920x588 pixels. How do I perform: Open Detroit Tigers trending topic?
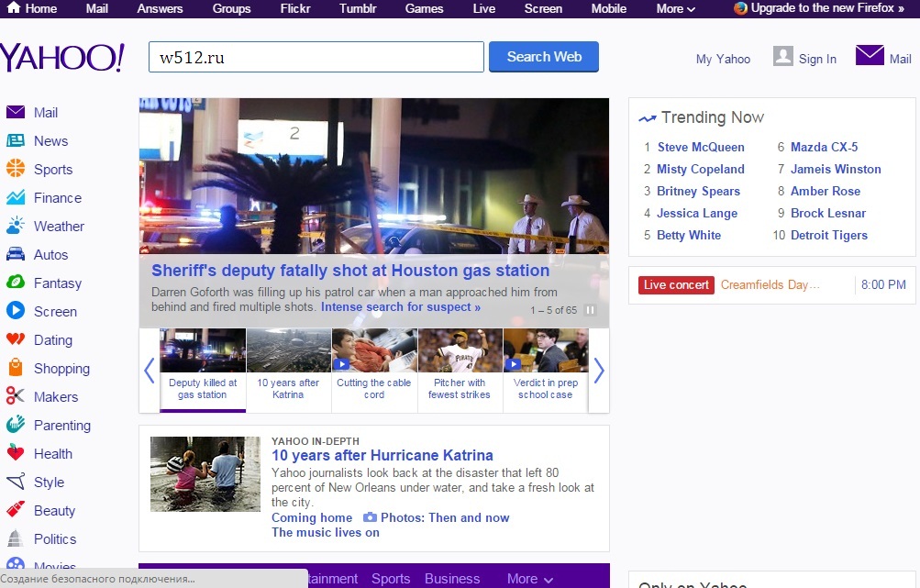pos(829,236)
